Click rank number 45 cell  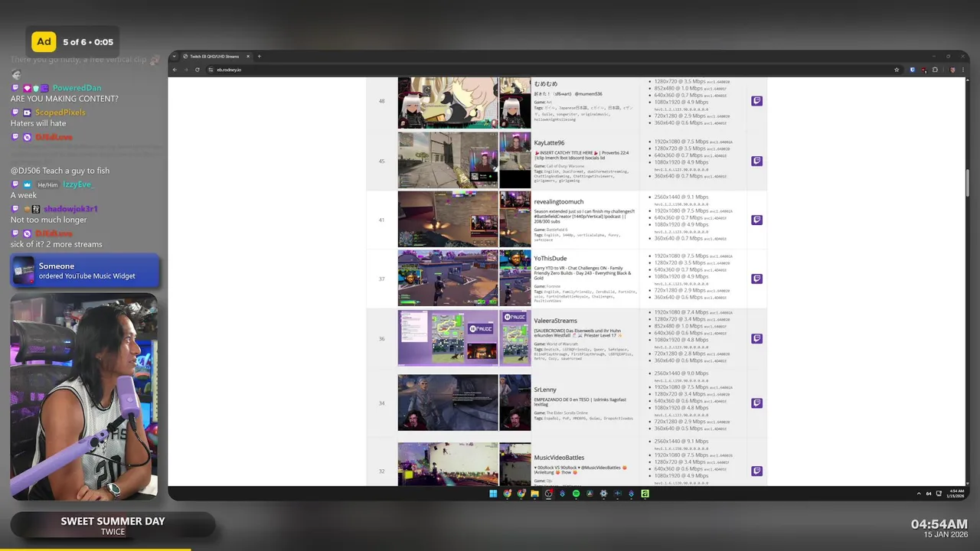[381, 161]
